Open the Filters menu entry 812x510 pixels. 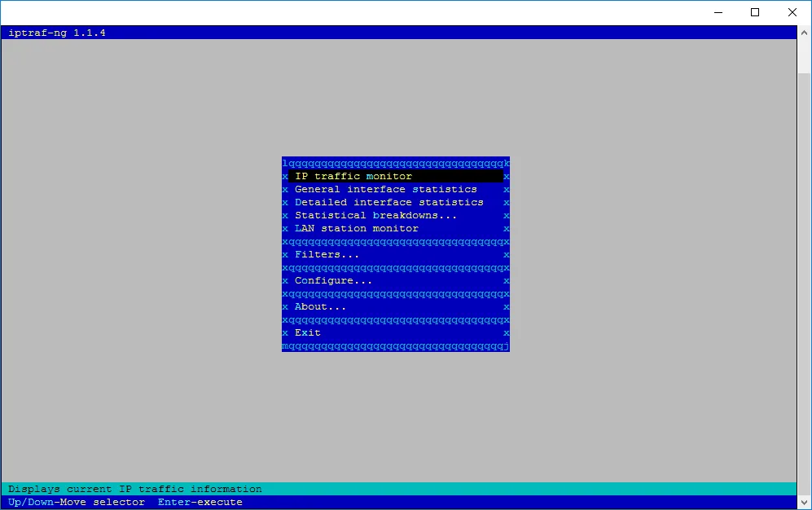(396, 255)
